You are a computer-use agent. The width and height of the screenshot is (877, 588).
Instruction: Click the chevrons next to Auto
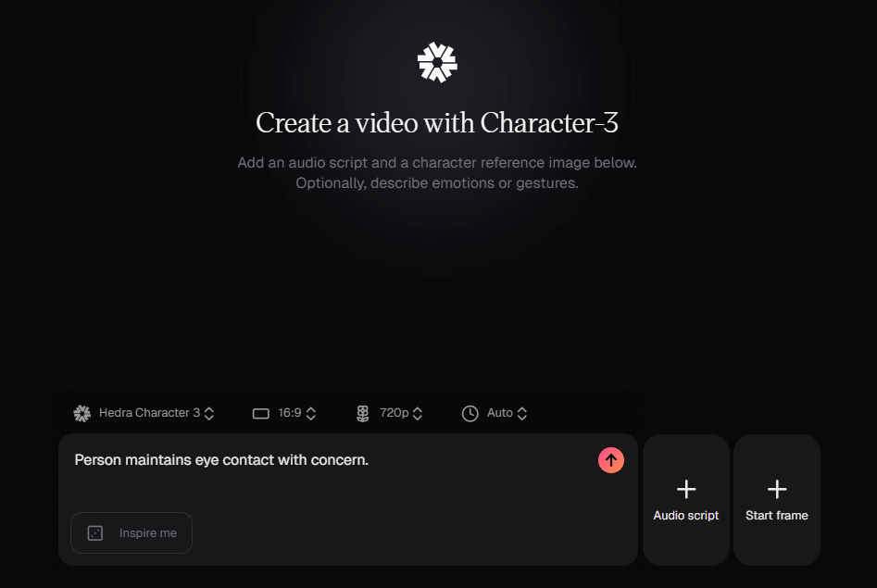pyautogui.click(x=521, y=413)
